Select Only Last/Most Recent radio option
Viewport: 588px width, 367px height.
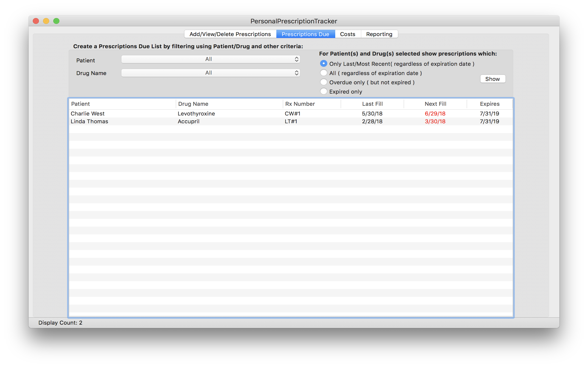coord(323,64)
